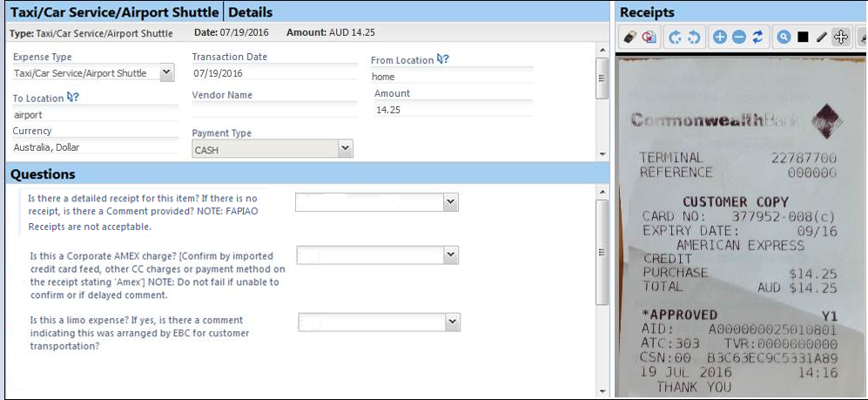868x400 pixels.
Task: Switch to the Details tab
Action: pyautogui.click(x=250, y=12)
